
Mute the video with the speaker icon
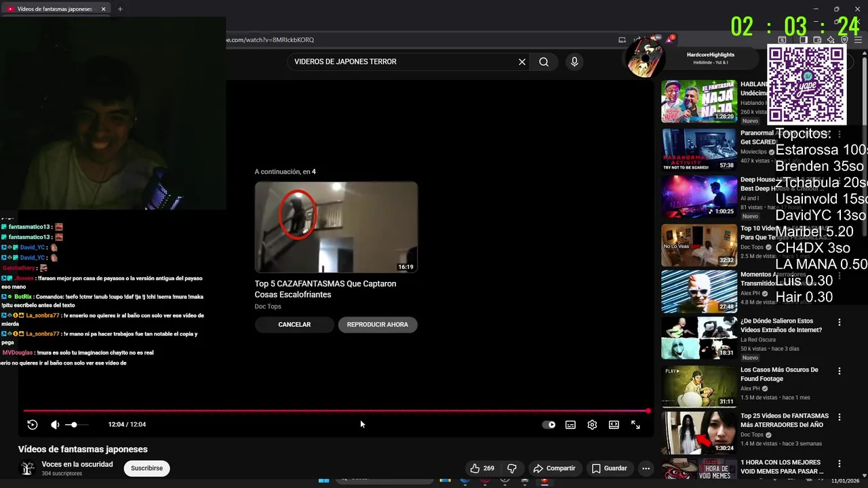coord(55,424)
